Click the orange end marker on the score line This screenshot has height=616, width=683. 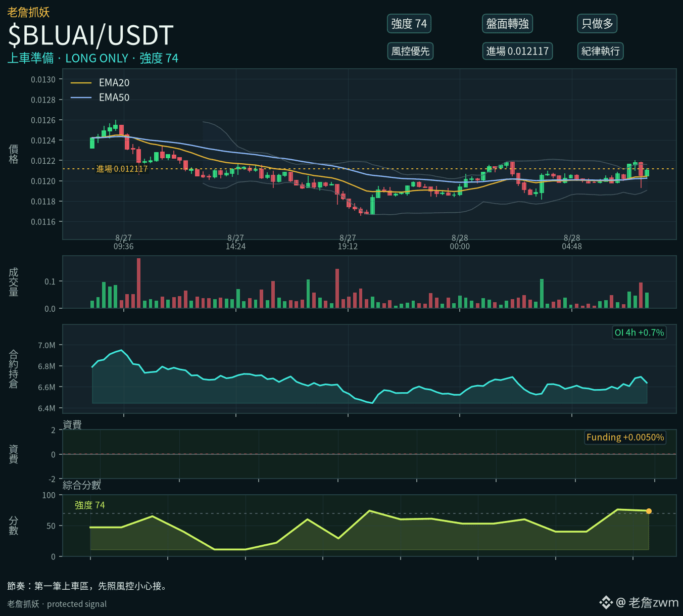pyautogui.click(x=649, y=511)
